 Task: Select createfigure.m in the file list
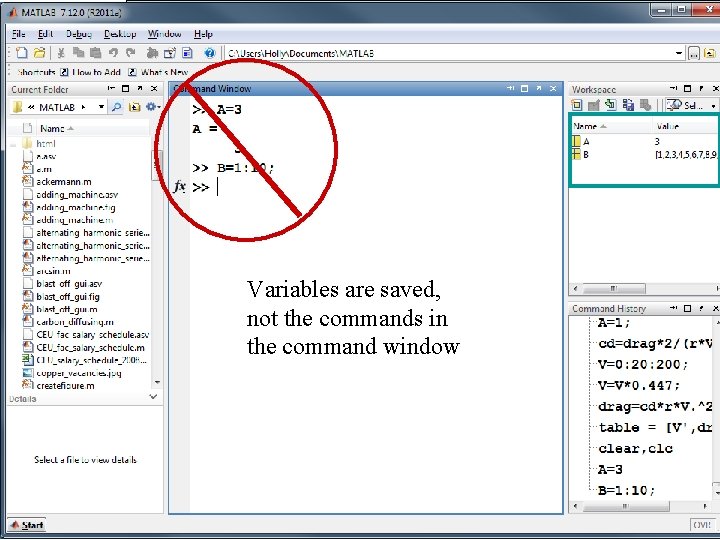58,386
